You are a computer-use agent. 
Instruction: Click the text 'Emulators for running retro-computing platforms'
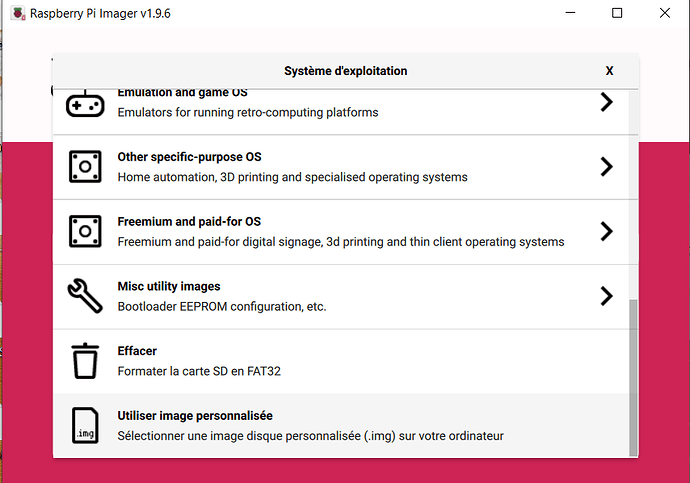[248, 113]
